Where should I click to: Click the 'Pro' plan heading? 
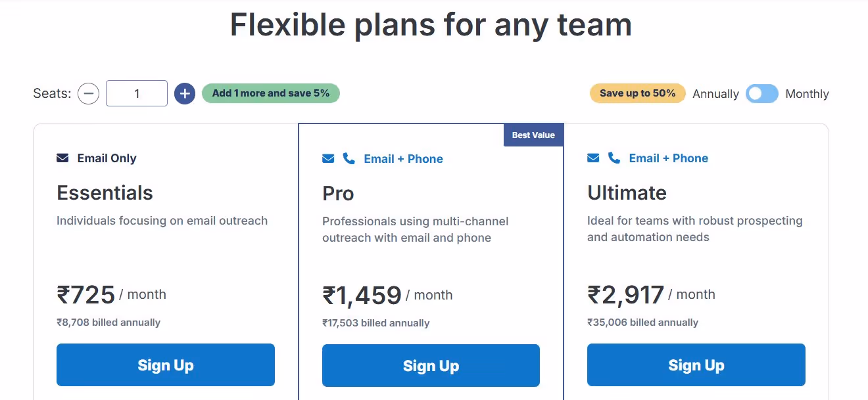coord(337,193)
